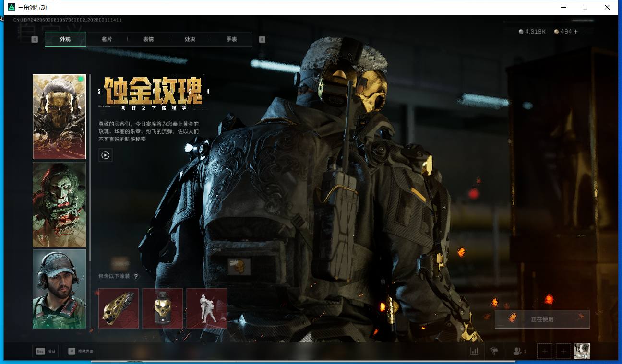The width and height of the screenshot is (622, 364).
Task: Select the gold knife skin item
Action: point(119,308)
